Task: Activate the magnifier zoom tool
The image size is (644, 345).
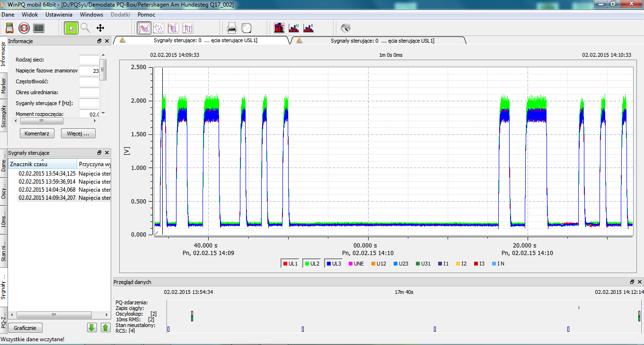Action: (85, 28)
